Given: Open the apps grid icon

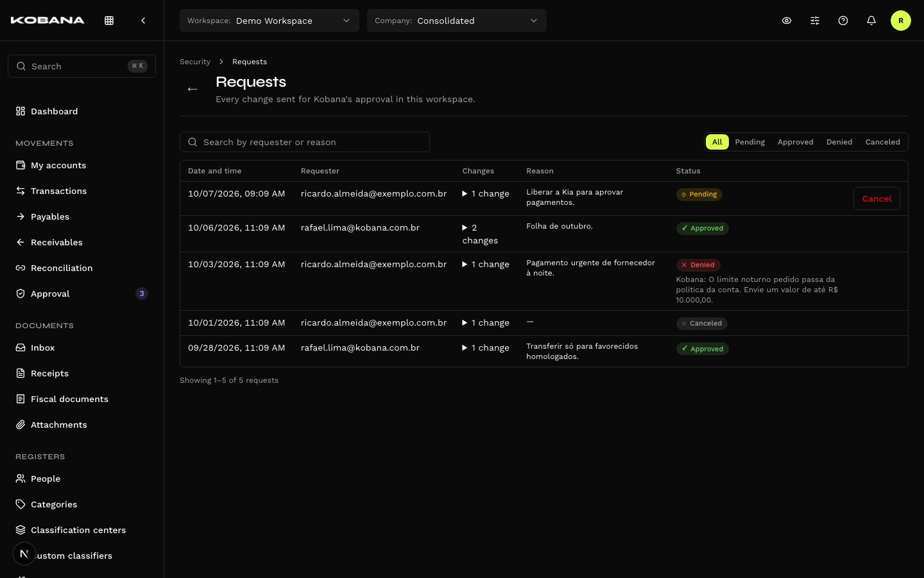Looking at the screenshot, I should [109, 21].
